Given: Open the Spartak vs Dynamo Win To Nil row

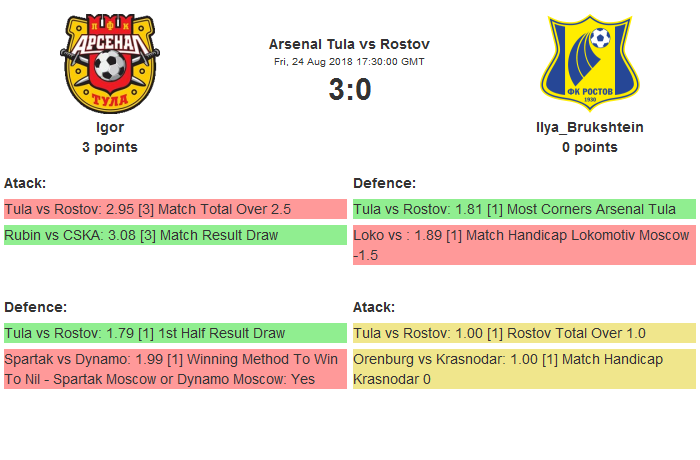Looking at the screenshot, I should click(174, 369).
